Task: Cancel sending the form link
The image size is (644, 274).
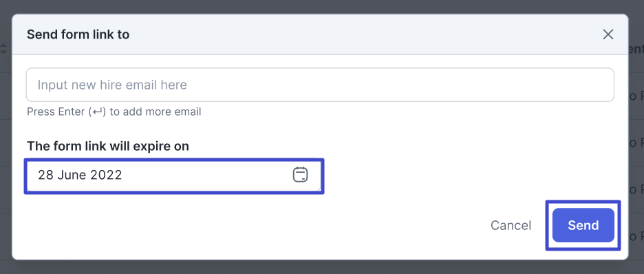Action: (511, 225)
